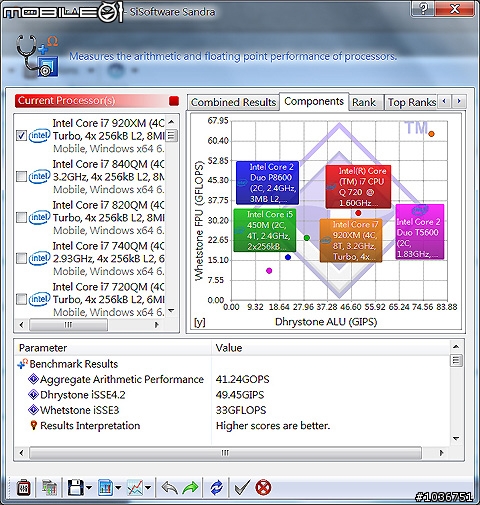Click the tab strip right scroll arrow

[x=459, y=101]
